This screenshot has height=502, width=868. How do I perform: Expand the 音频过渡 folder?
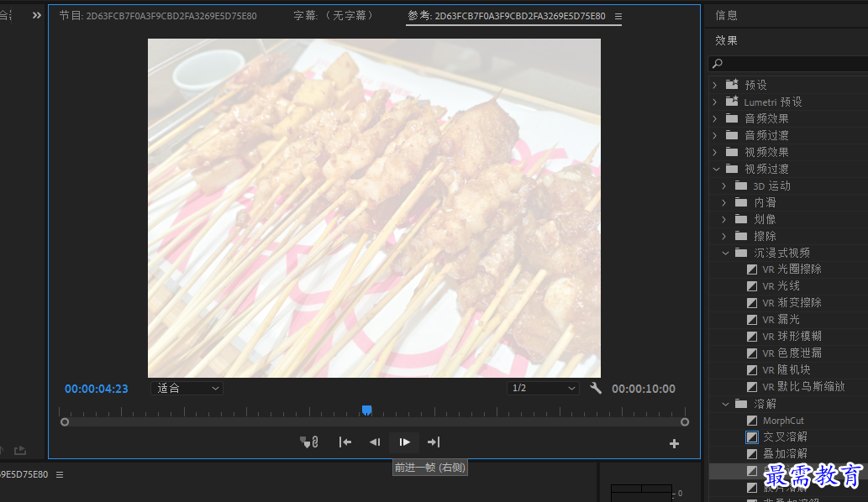coord(715,135)
